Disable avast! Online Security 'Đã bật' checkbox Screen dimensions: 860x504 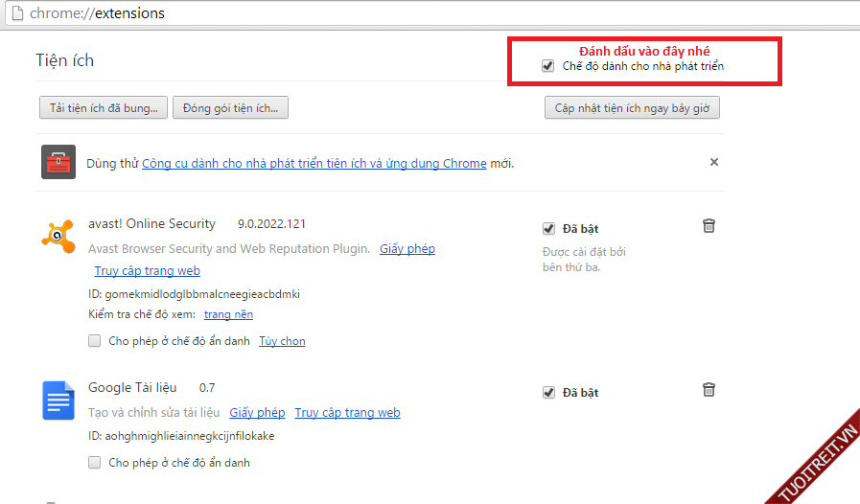[x=548, y=229]
